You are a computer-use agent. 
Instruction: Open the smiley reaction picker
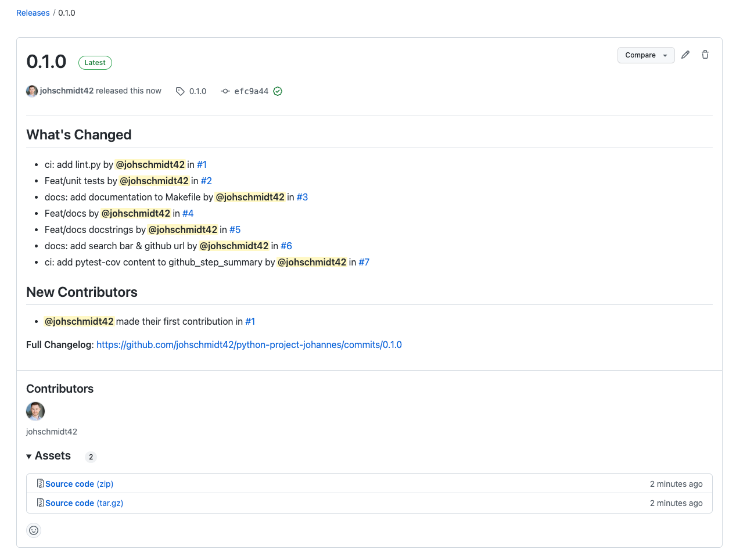pyautogui.click(x=34, y=530)
